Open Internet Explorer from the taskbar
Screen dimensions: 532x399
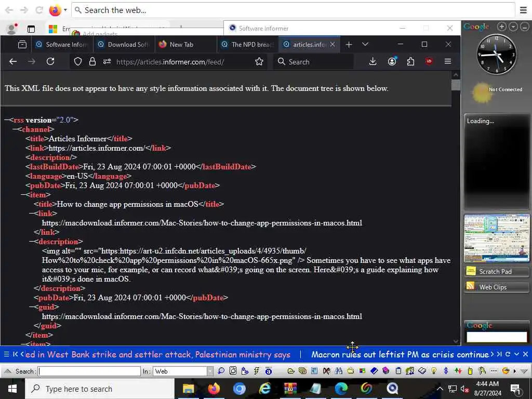(264, 389)
